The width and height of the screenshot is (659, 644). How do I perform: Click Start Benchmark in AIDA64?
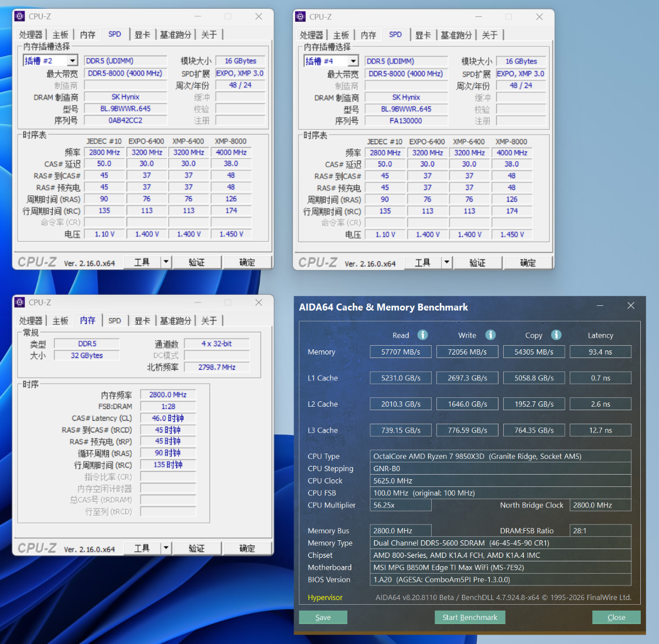(470, 617)
